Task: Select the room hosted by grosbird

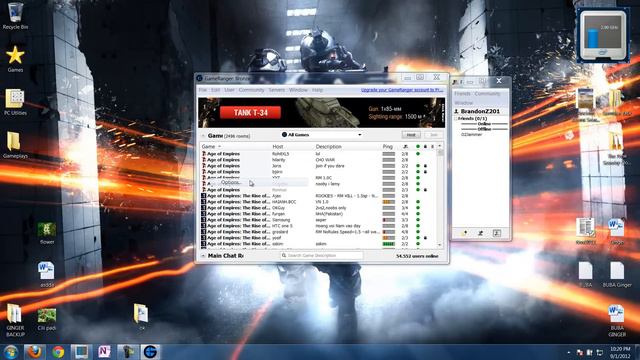Action: [x=318, y=232]
